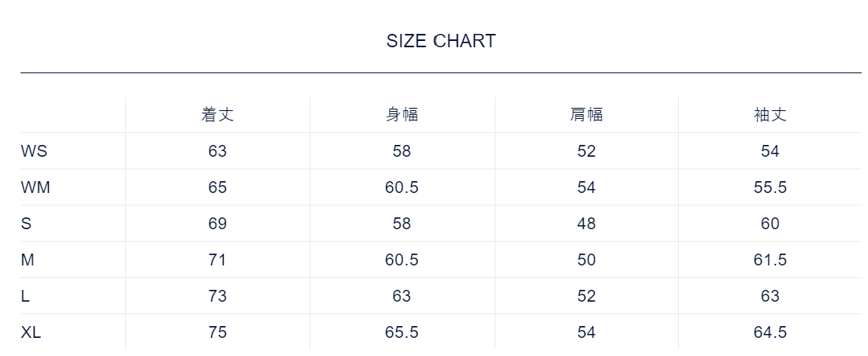This screenshot has width=868, height=356.
Task: Click the WM 袖丈 value 55.5
Action: coord(770,187)
